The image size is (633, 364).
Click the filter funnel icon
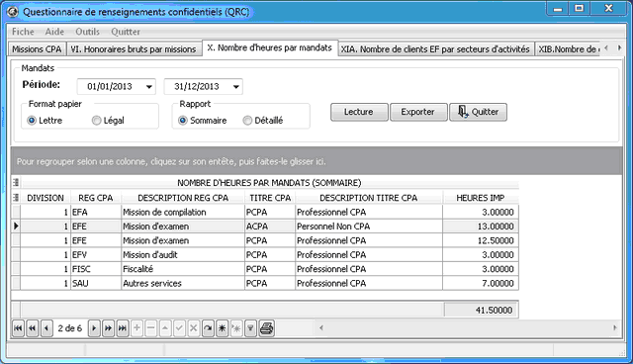pyautogui.click(x=250, y=328)
